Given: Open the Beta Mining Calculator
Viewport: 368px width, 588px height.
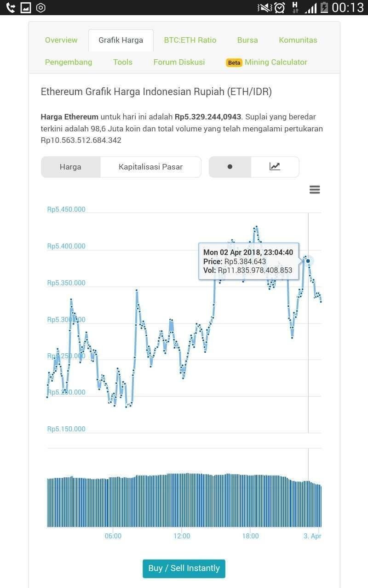Looking at the screenshot, I should click(267, 62).
